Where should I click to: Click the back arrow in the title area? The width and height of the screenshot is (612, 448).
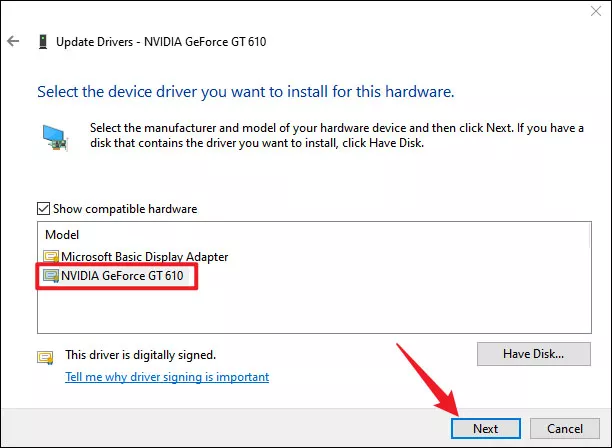tap(13, 41)
